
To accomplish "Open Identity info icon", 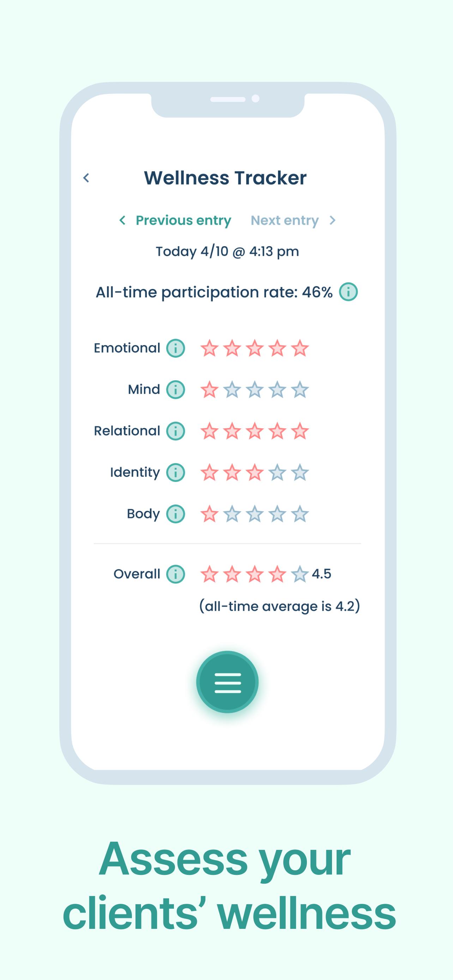I will pos(175,472).
